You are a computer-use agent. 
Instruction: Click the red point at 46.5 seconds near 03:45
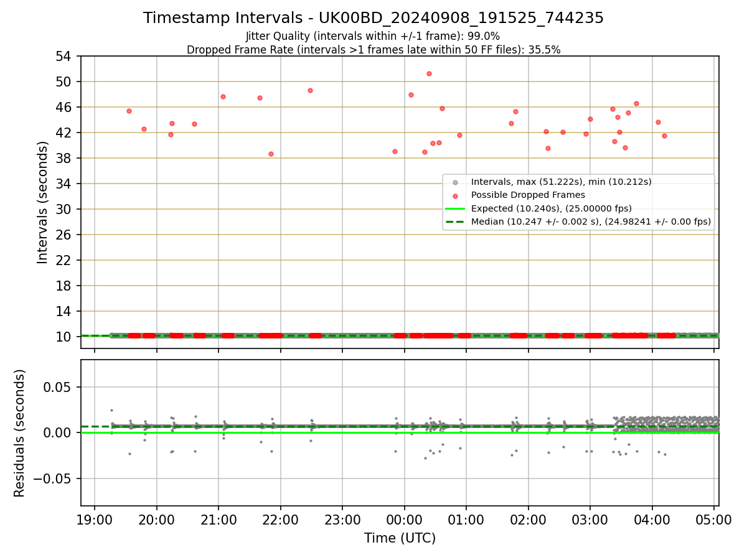[x=636, y=103]
